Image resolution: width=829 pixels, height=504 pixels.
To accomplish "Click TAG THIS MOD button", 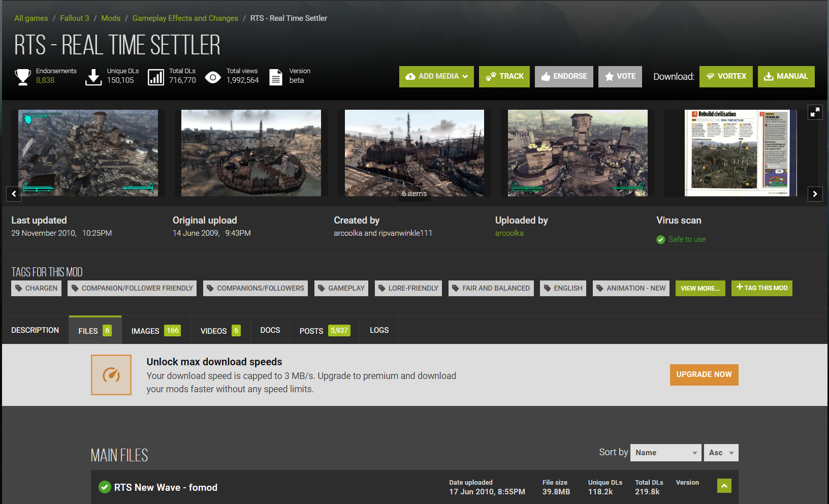I will [x=762, y=288].
